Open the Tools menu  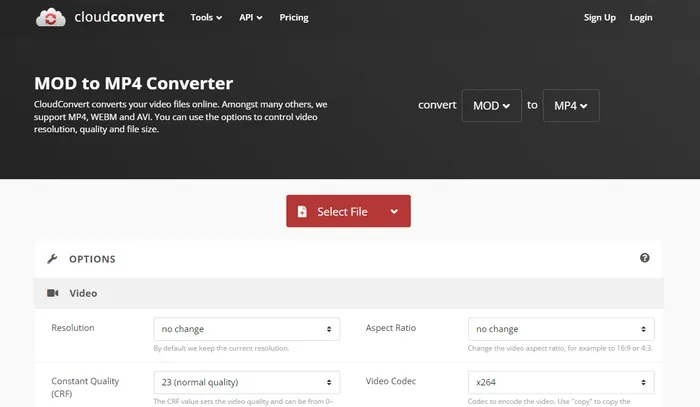pyautogui.click(x=206, y=17)
